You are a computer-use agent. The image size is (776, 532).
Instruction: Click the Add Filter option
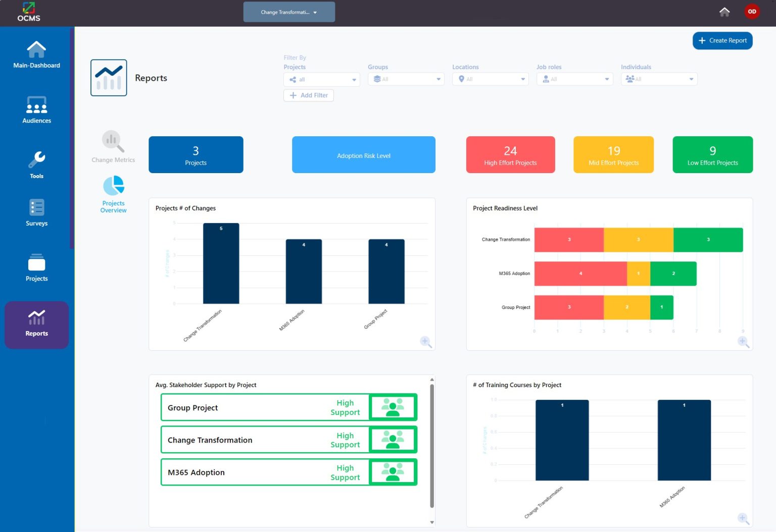pyautogui.click(x=308, y=95)
